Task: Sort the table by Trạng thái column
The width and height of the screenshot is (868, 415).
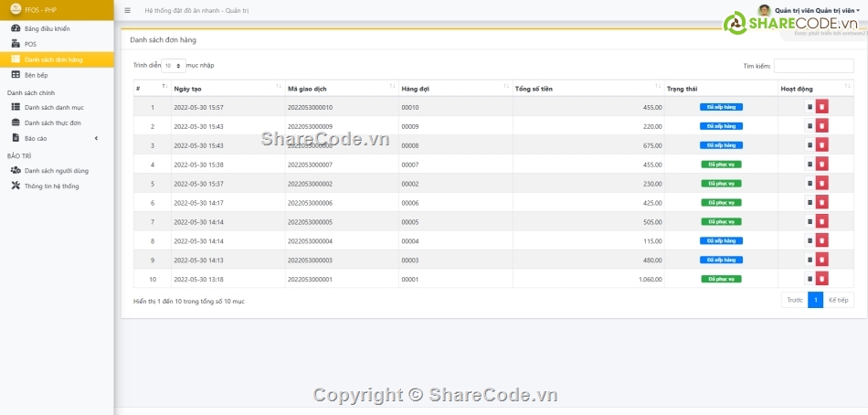Action: tap(720, 88)
